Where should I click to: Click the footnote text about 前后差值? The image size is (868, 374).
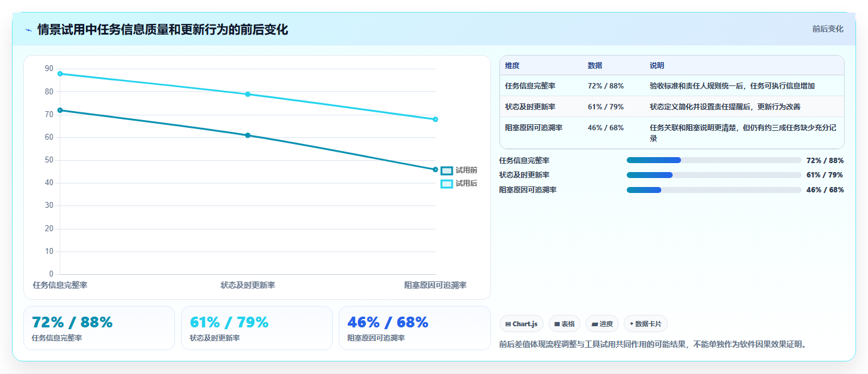[652, 345]
